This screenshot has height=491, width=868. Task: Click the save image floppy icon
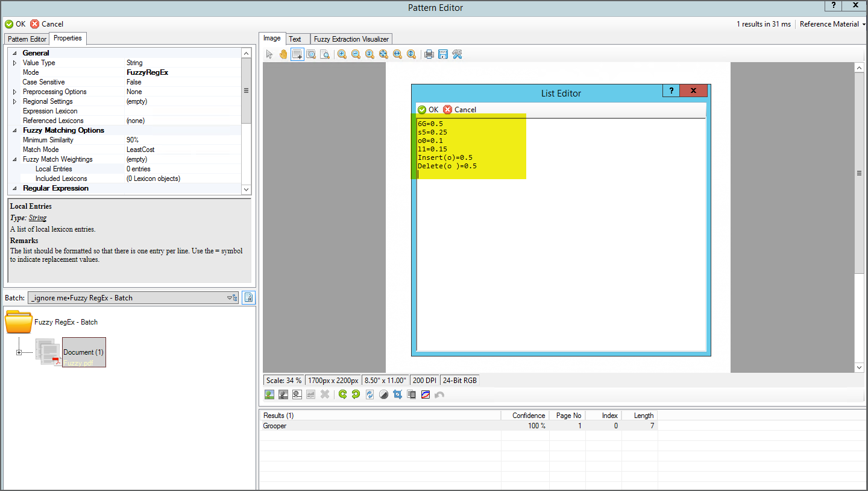(443, 54)
